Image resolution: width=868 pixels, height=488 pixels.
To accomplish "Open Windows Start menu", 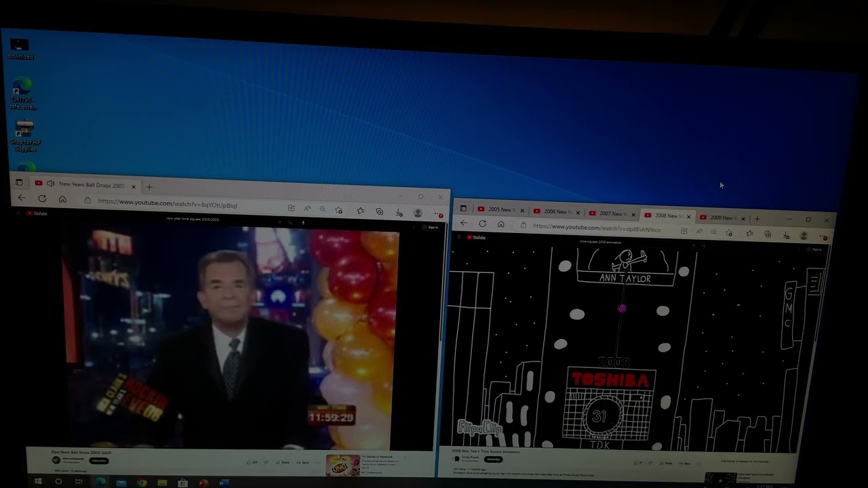I will (x=37, y=481).
